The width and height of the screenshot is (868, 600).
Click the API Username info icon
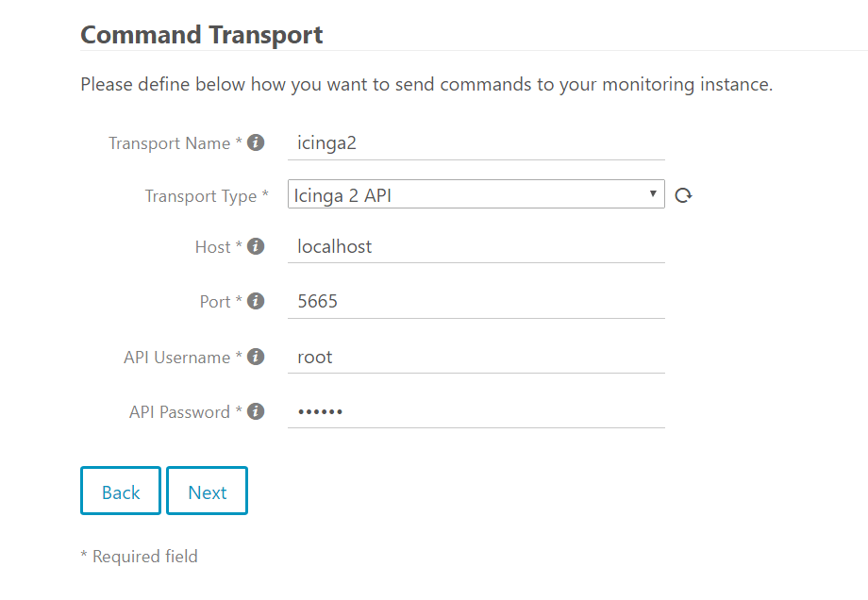click(x=256, y=357)
